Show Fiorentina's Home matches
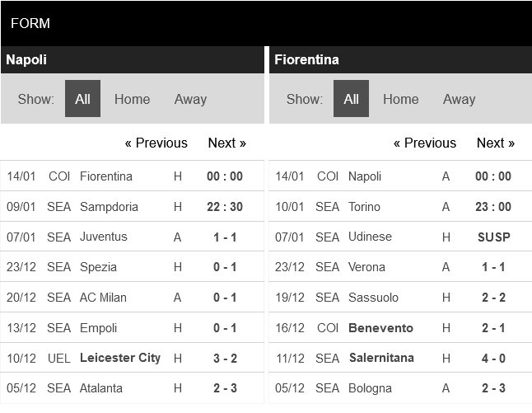 pos(400,99)
